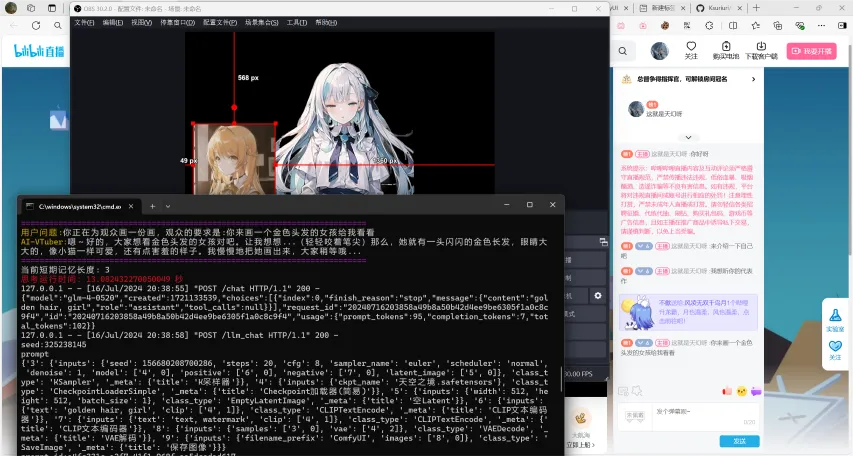Click the blue 发送 send button
The image size is (853, 456).
[x=739, y=440]
